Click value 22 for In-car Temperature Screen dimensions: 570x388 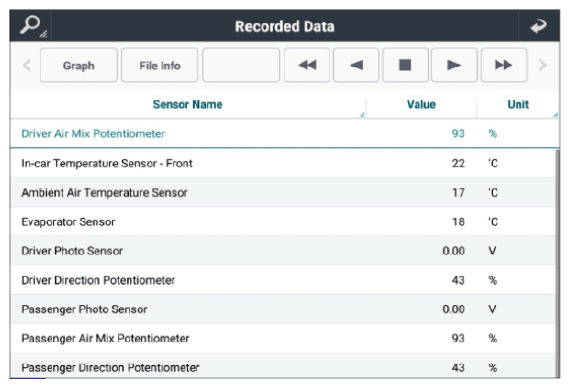tap(458, 163)
